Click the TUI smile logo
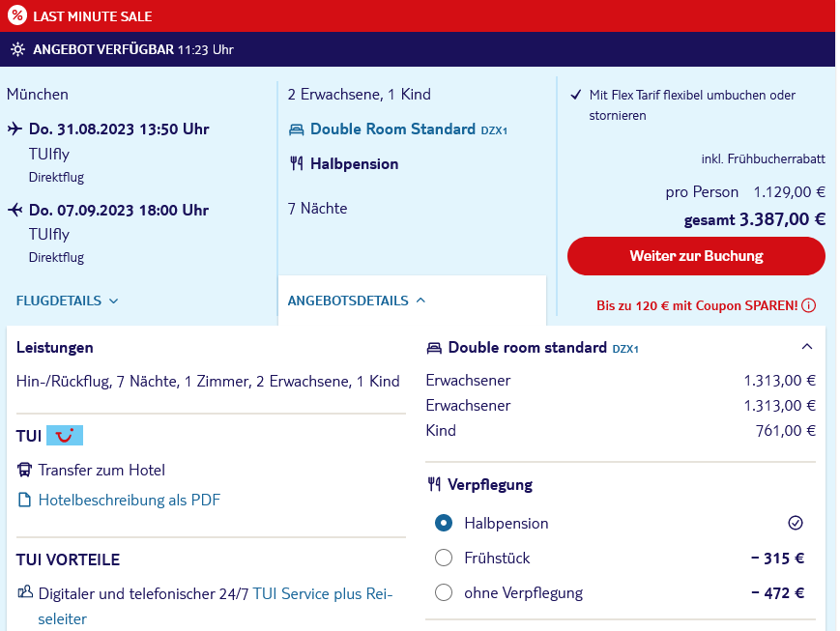Viewport: 840px width, 631px height. tap(65, 436)
